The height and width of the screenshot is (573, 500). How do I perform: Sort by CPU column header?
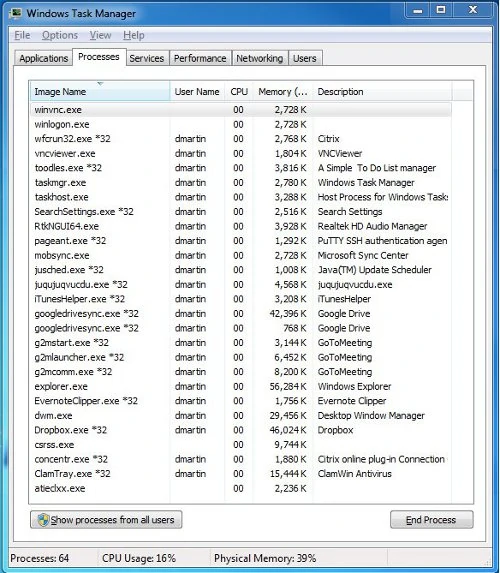(x=239, y=91)
